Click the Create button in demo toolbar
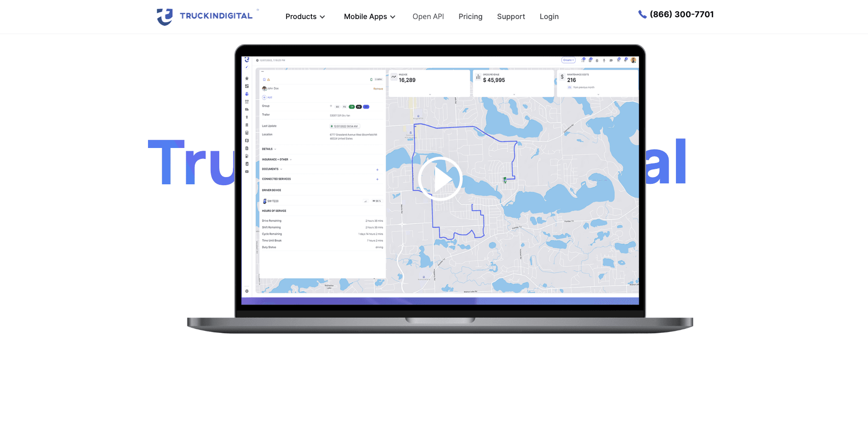The width and height of the screenshot is (868, 434). (568, 60)
